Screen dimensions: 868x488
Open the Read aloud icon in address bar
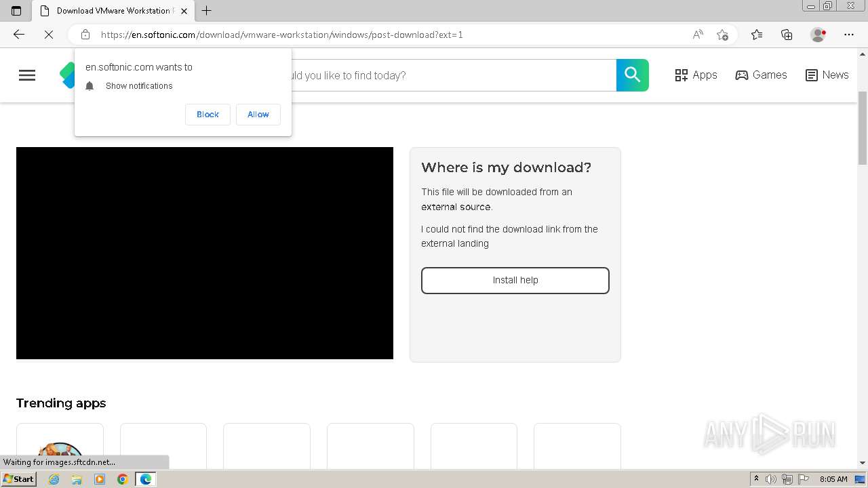tap(698, 35)
